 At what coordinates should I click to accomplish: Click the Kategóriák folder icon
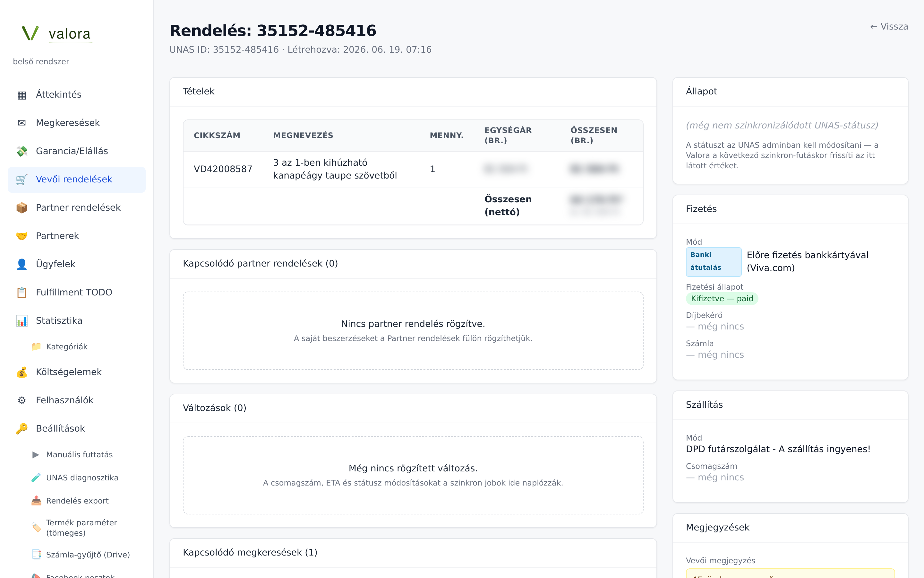point(36,346)
